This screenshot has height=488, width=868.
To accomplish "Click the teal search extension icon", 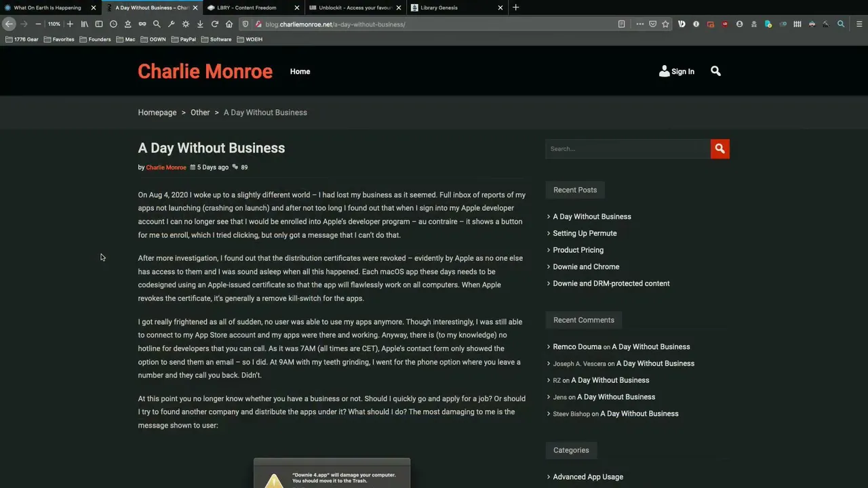I will 840,24.
